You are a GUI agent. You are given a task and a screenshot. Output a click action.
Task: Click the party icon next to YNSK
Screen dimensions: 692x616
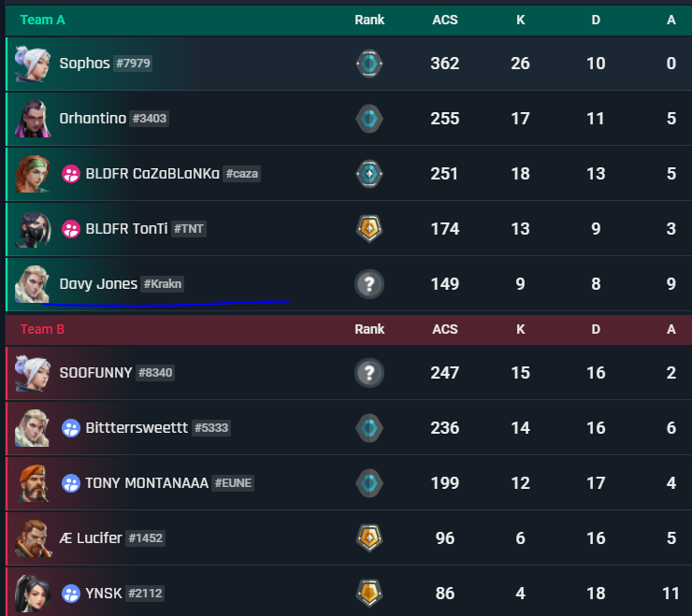coord(70,594)
